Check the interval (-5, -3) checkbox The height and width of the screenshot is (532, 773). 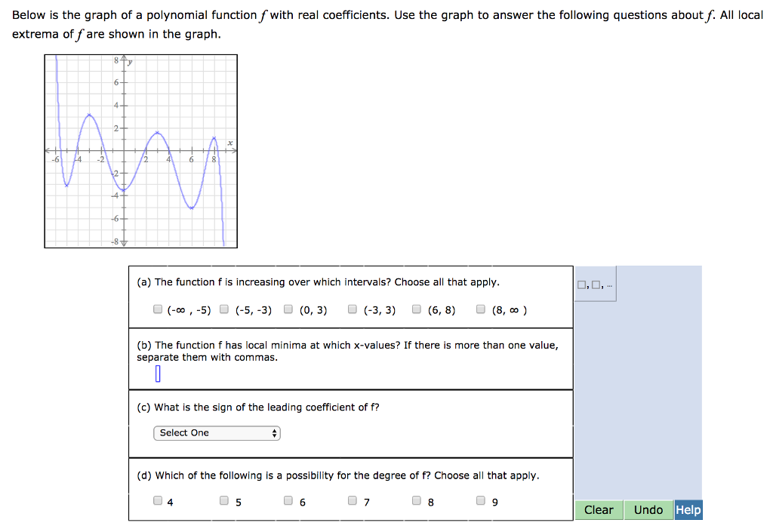pyautogui.click(x=223, y=309)
